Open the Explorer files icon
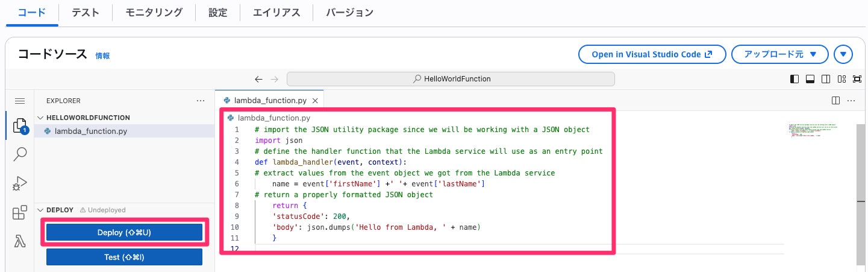Viewport: 868px width, 272px height. [20, 127]
